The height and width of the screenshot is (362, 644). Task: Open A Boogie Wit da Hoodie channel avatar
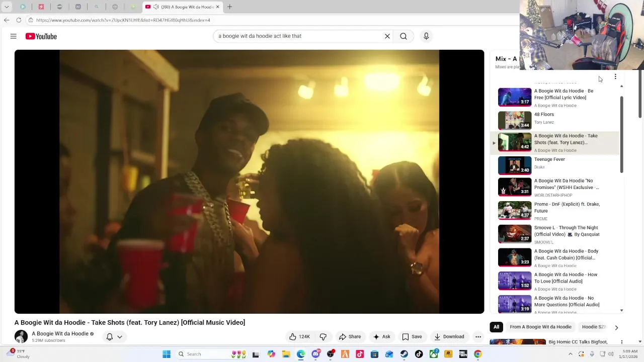tap(21, 336)
